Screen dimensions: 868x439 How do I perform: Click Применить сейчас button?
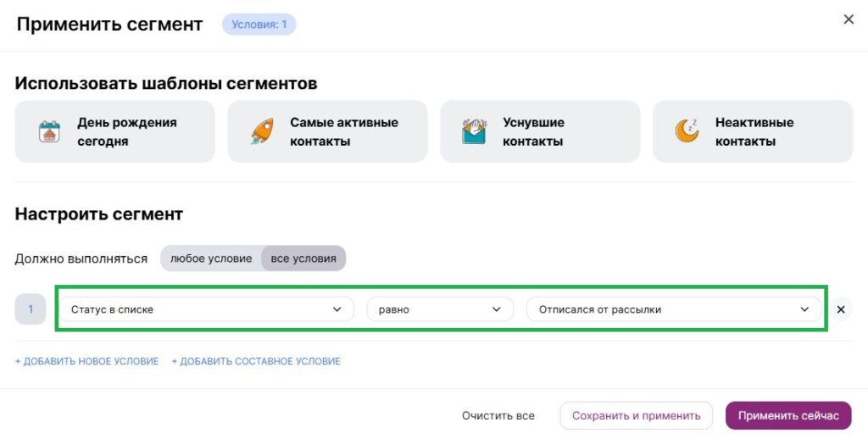click(788, 416)
